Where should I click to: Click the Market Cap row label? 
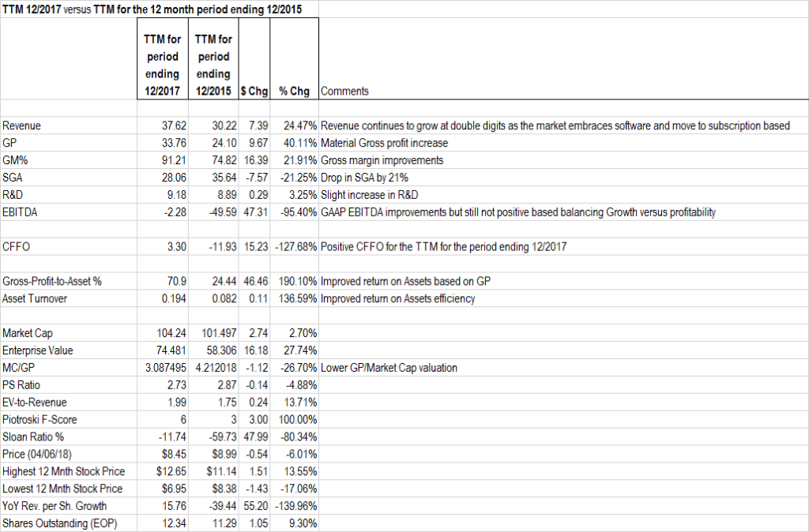(x=28, y=333)
